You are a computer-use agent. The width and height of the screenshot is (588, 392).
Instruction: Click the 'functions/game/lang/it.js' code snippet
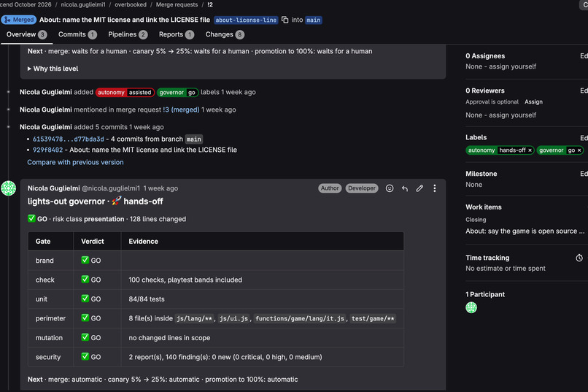pyautogui.click(x=300, y=318)
